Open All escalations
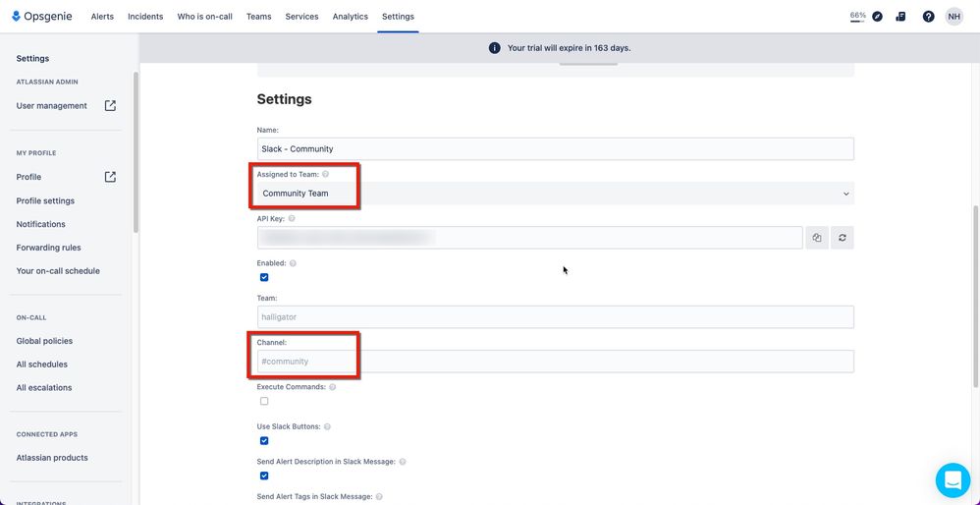The height and width of the screenshot is (505, 980). pyautogui.click(x=44, y=387)
